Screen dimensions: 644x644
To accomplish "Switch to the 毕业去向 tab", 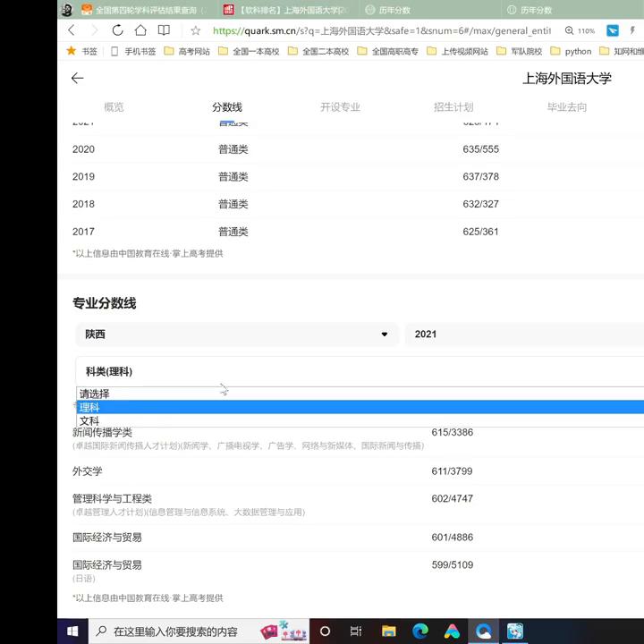I will coord(567,107).
